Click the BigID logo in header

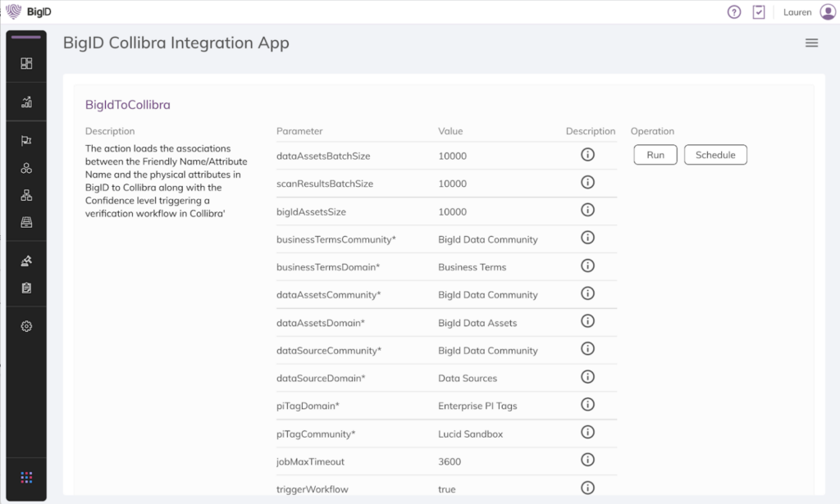(x=25, y=12)
